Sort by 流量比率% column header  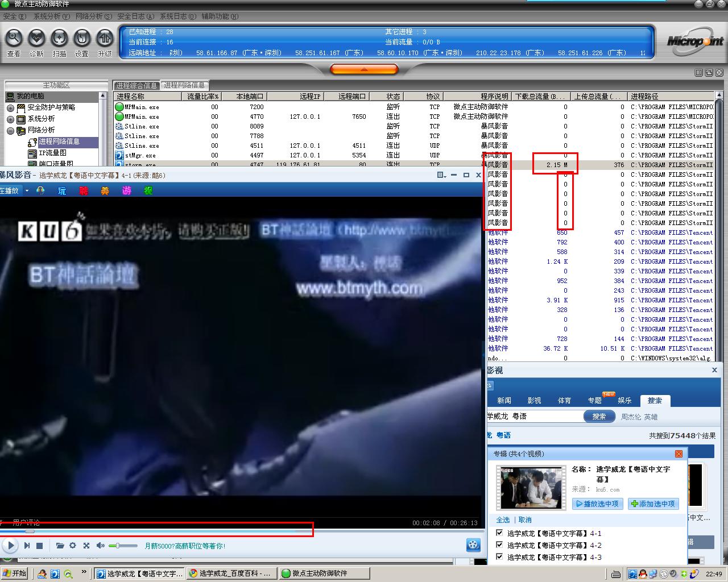point(202,97)
